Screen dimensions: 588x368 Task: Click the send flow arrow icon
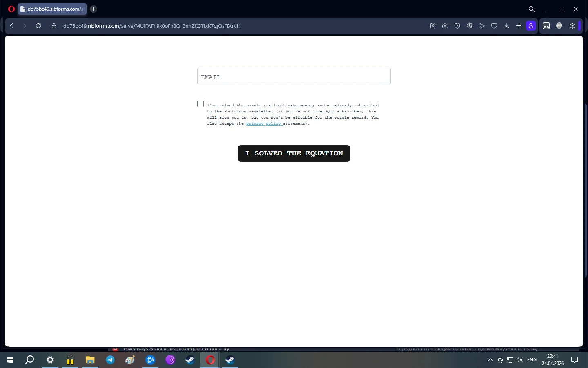coord(482,26)
